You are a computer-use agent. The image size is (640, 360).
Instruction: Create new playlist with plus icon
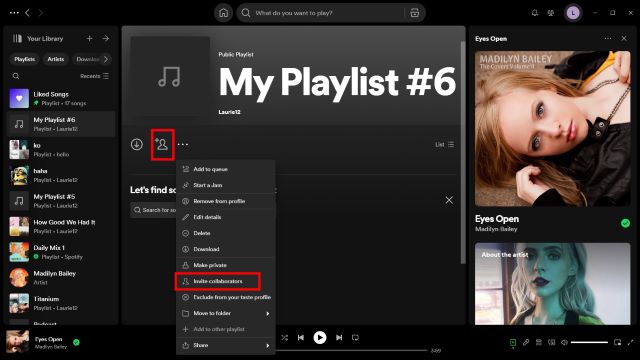89,38
